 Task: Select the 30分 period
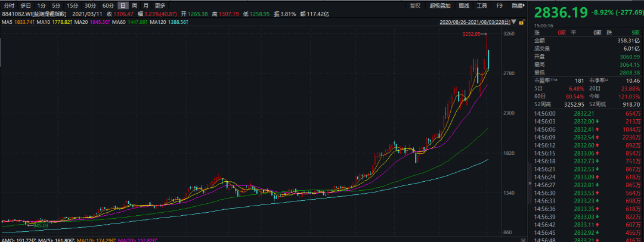pyautogui.click(x=90, y=5)
